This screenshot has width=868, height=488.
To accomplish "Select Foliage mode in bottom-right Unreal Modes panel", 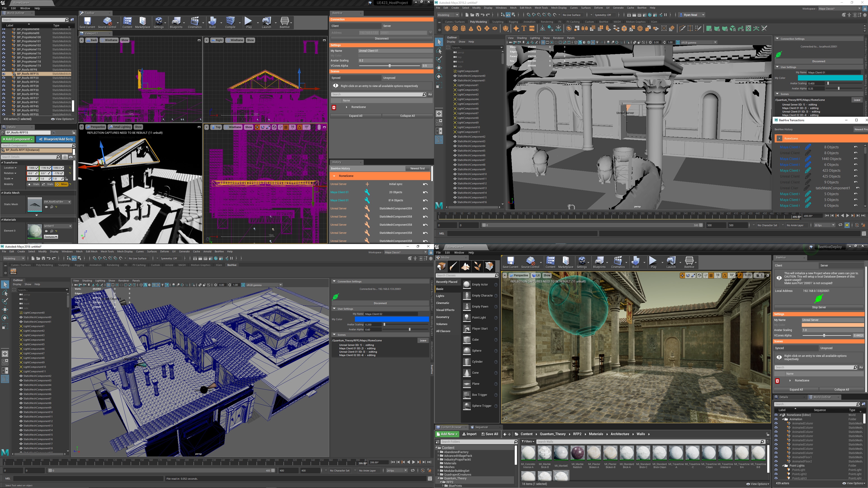I will click(477, 266).
